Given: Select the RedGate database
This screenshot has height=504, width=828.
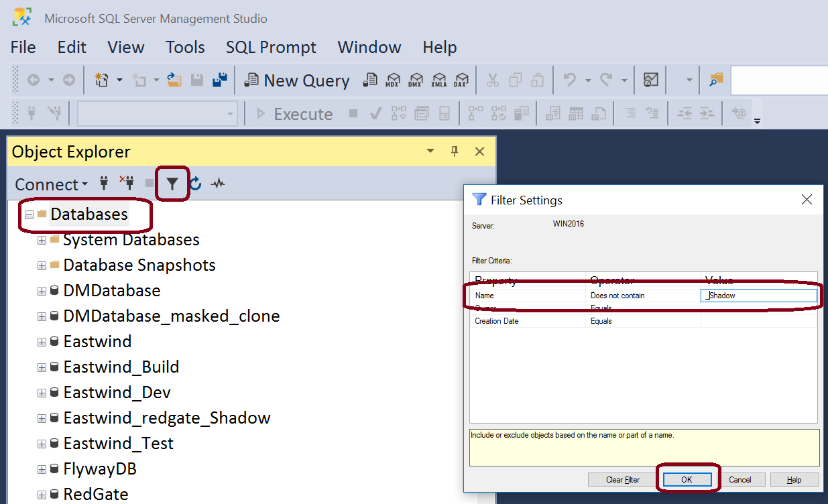Looking at the screenshot, I should pyautogui.click(x=95, y=495).
